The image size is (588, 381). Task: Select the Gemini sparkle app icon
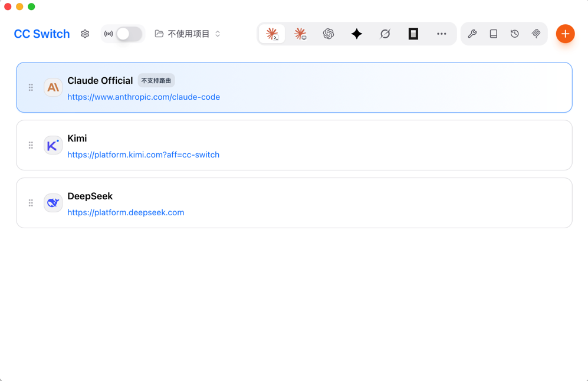click(357, 34)
